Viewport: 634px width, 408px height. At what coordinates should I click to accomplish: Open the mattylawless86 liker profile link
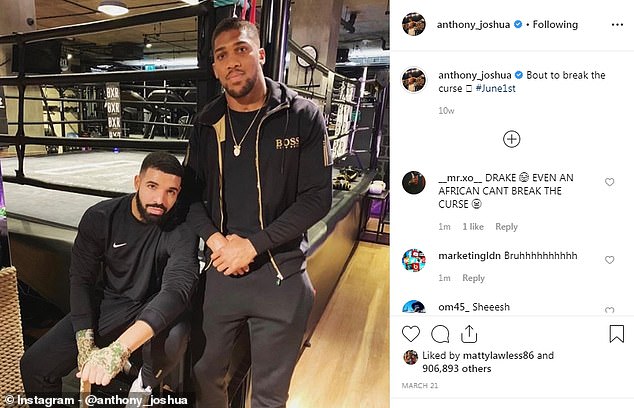point(498,355)
